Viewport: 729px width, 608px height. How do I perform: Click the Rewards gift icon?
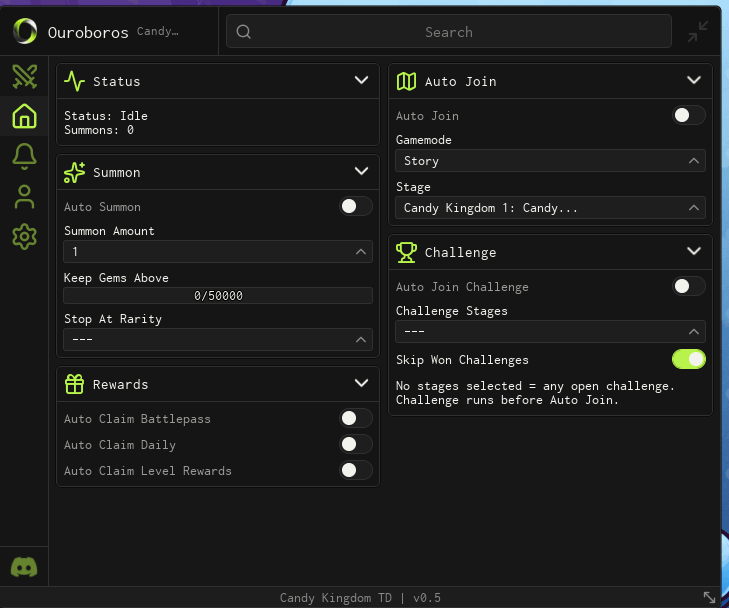click(74, 384)
